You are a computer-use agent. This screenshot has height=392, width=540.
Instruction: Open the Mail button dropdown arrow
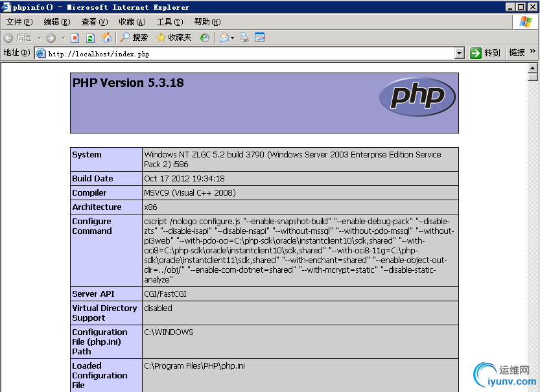coord(233,38)
